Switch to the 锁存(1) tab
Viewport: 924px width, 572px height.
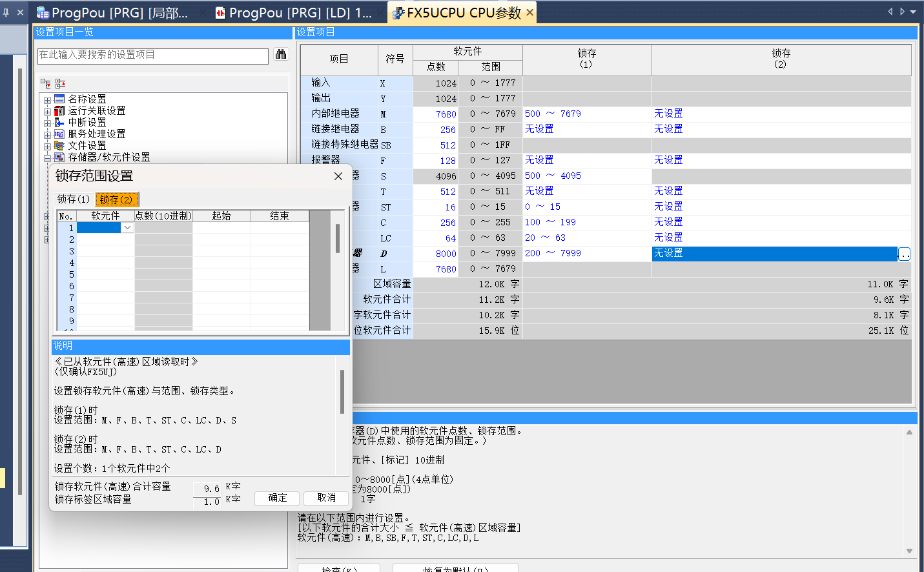click(x=73, y=199)
